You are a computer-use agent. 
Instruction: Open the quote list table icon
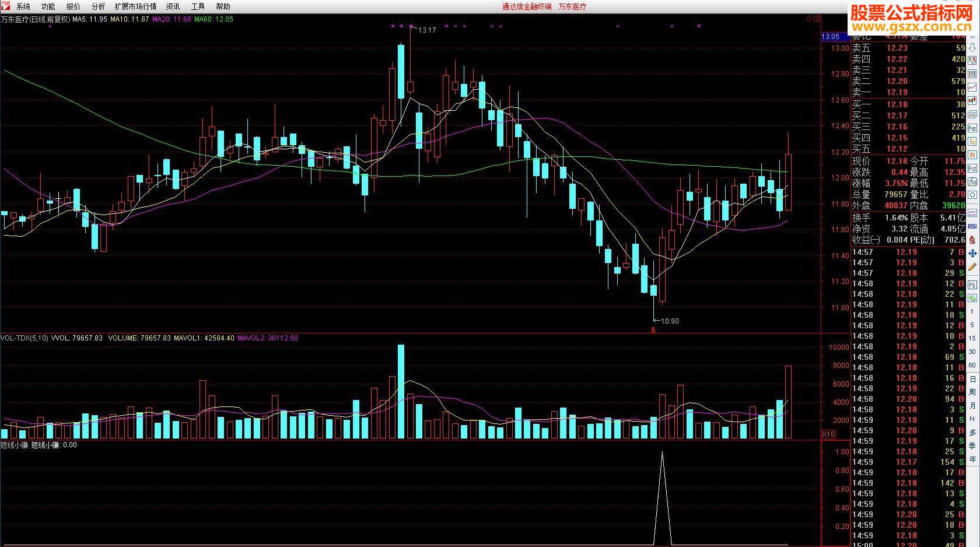tap(972, 73)
